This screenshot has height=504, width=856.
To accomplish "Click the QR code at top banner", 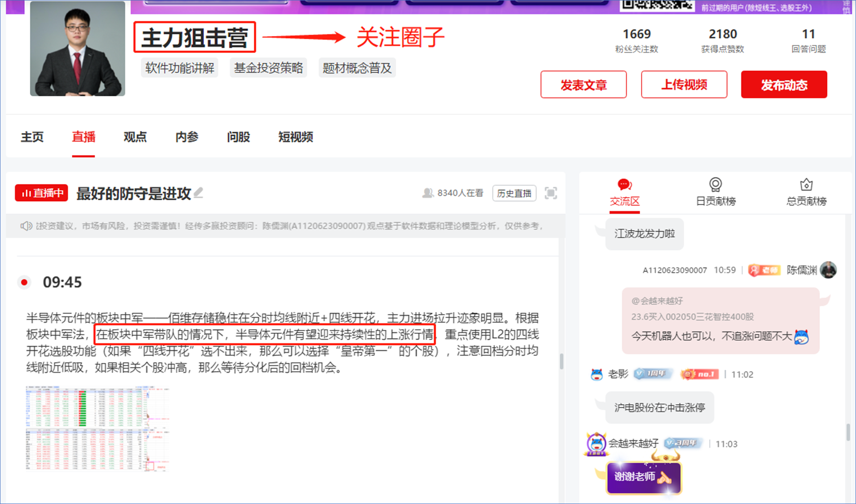I will pos(657,5).
